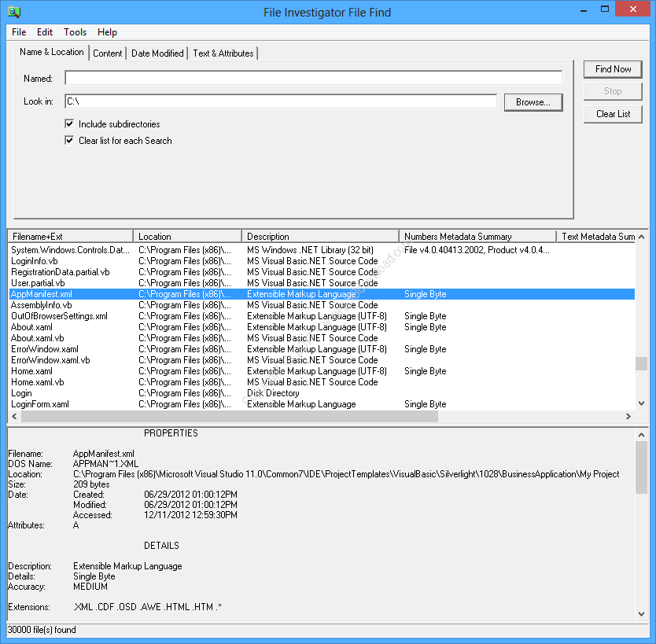Click down arrow of properties pane scrollbar

641,616
